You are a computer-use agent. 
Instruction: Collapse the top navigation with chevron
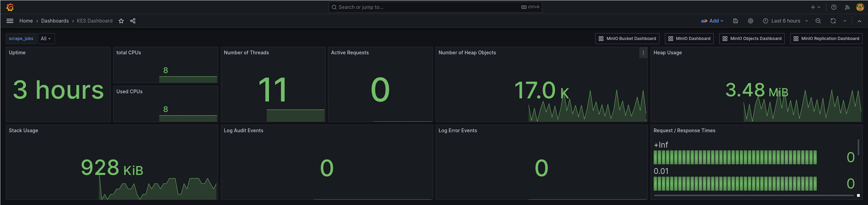coord(859,21)
